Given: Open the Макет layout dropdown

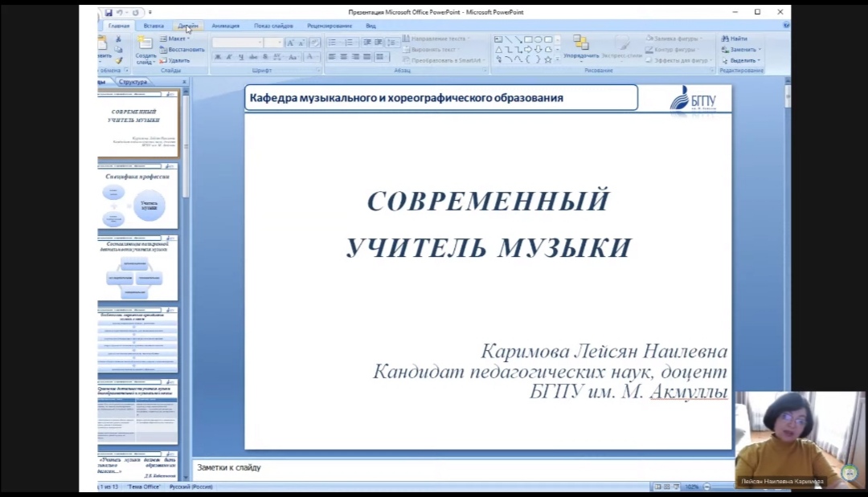Looking at the screenshot, I should coord(176,39).
